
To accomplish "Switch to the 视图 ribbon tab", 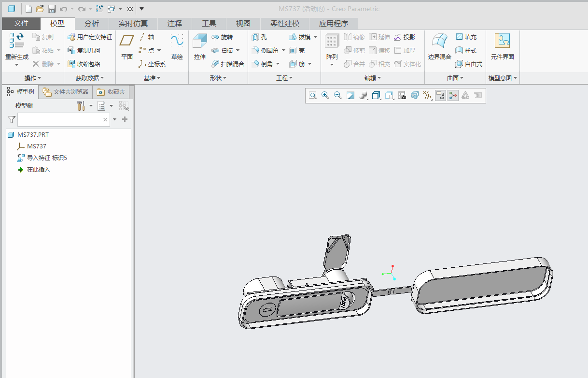I will click(243, 23).
